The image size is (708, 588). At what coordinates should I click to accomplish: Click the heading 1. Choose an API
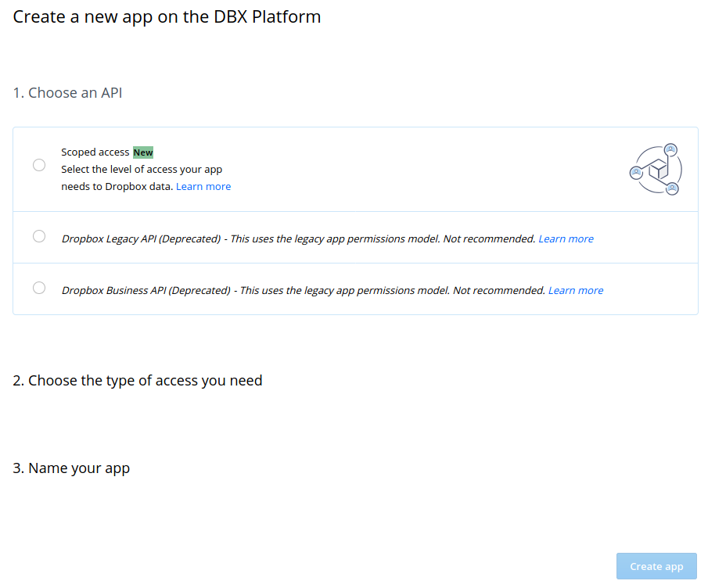(x=67, y=92)
